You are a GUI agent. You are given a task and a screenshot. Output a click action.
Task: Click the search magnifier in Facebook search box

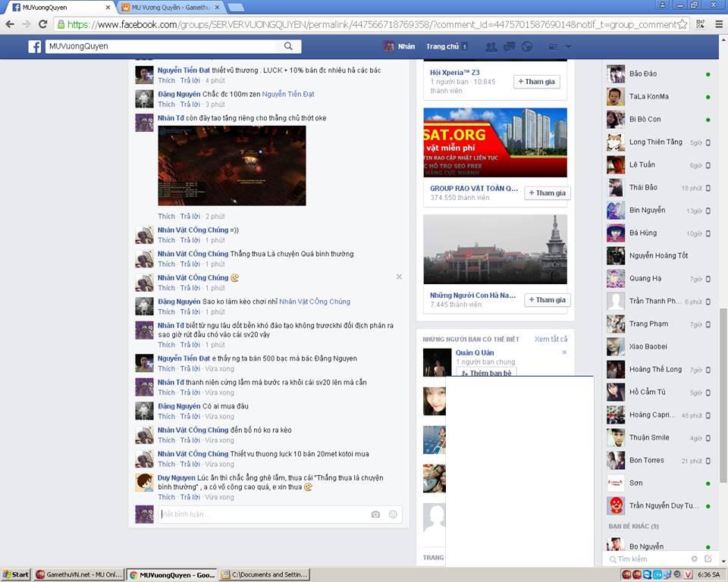click(288, 46)
